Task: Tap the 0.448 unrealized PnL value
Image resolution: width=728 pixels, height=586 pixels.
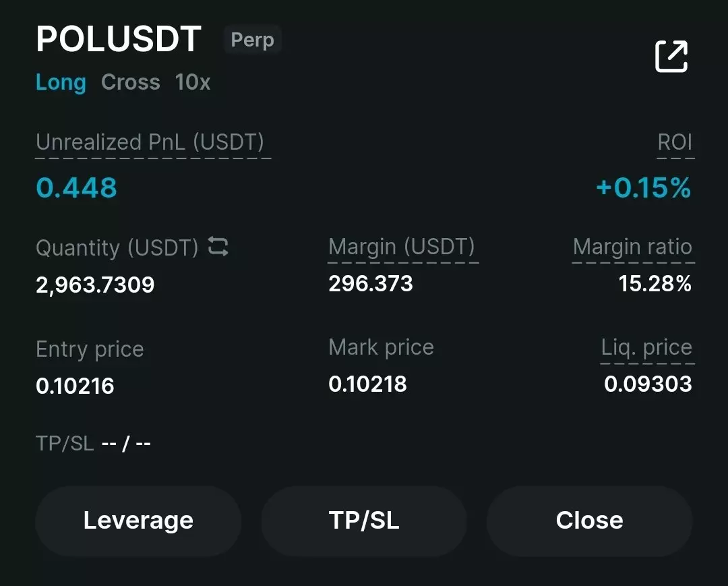Action: (x=77, y=187)
